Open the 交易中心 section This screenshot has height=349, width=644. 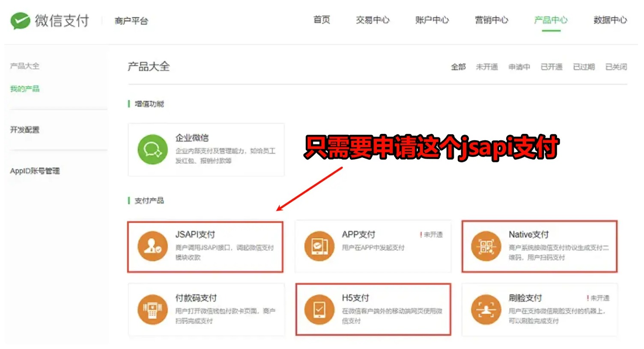click(x=373, y=20)
